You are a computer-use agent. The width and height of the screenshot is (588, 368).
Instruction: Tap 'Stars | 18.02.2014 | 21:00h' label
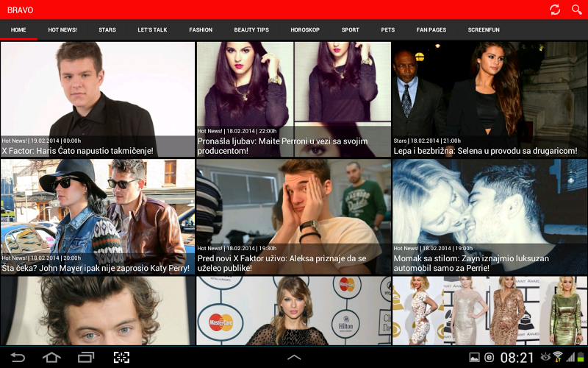[x=427, y=141]
